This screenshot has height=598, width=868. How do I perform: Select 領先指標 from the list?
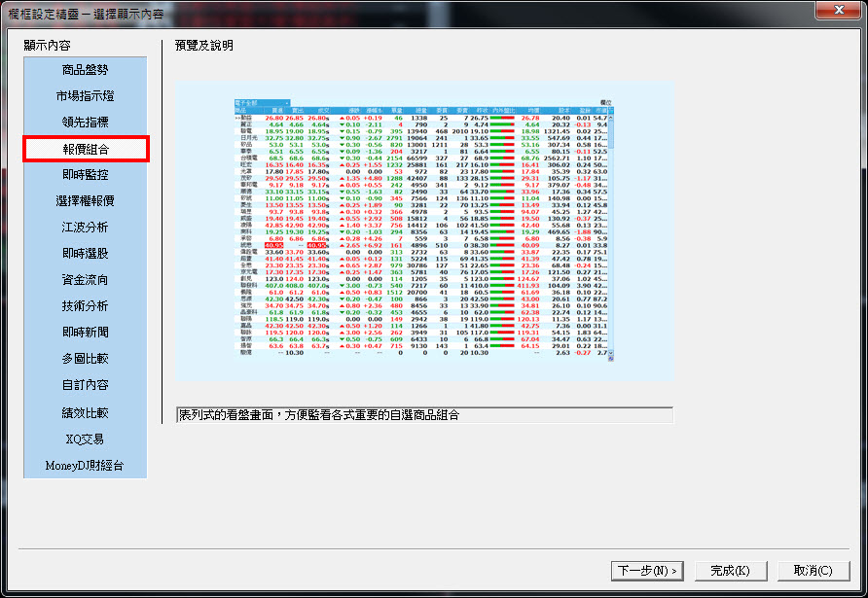point(85,123)
